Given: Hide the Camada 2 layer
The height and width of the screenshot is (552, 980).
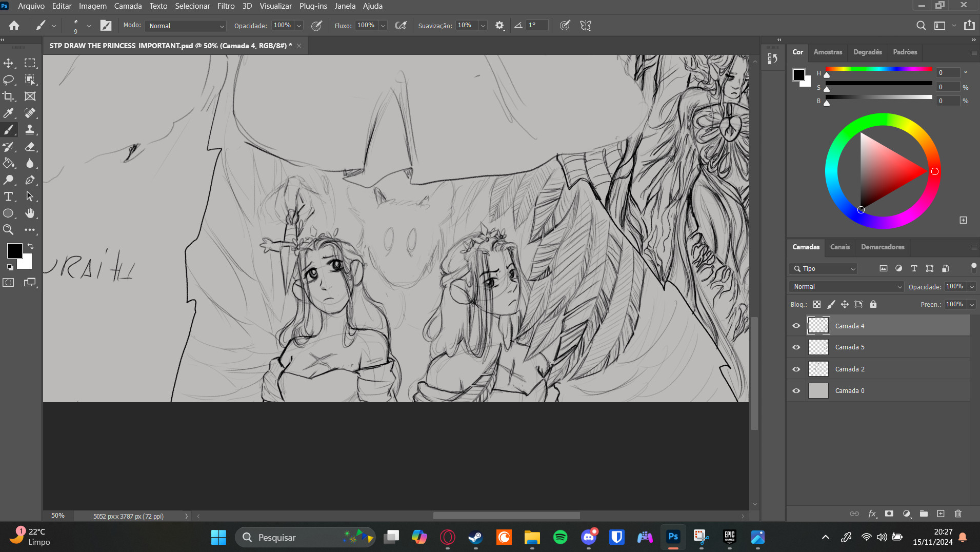Looking at the screenshot, I should tap(796, 369).
